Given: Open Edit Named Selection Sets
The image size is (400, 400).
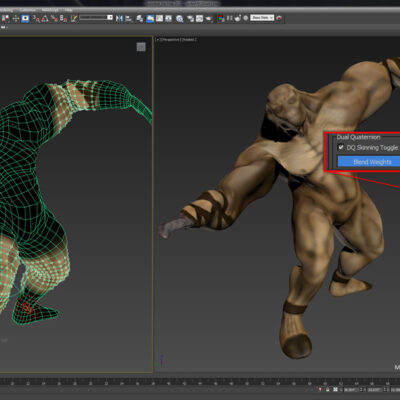Looking at the screenshot, I should point(74,18).
